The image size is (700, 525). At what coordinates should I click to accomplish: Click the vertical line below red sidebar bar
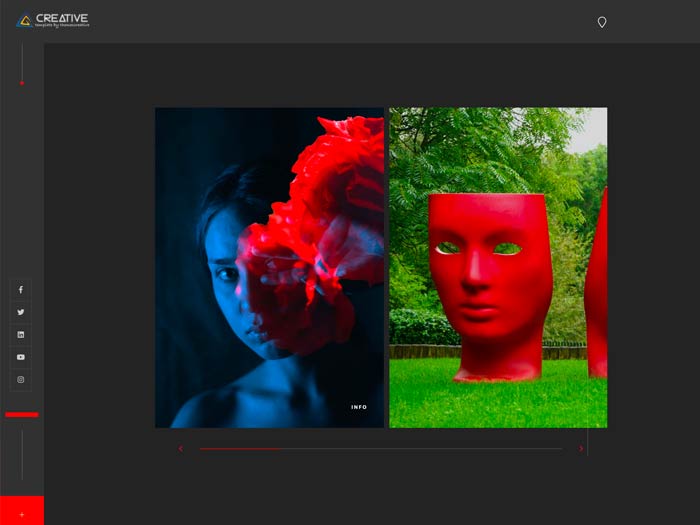click(x=22, y=455)
